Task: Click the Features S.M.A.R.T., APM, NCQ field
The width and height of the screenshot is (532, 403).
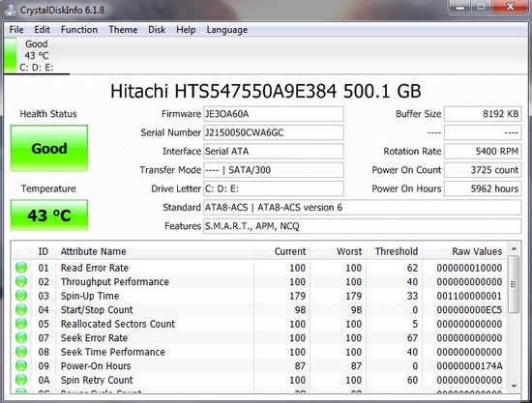Action: [x=363, y=226]
